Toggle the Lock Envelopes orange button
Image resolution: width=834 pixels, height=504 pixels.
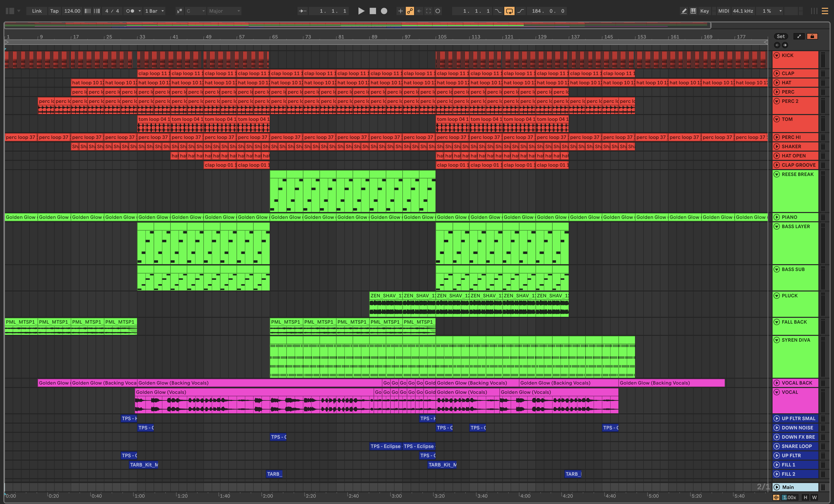tap(812, 37)
